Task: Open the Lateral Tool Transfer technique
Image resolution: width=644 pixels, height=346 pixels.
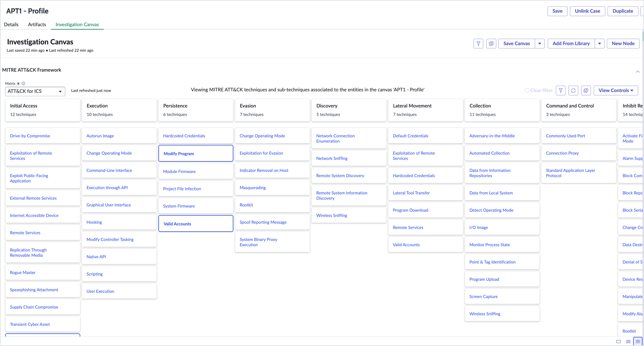Action: [425, 193]
